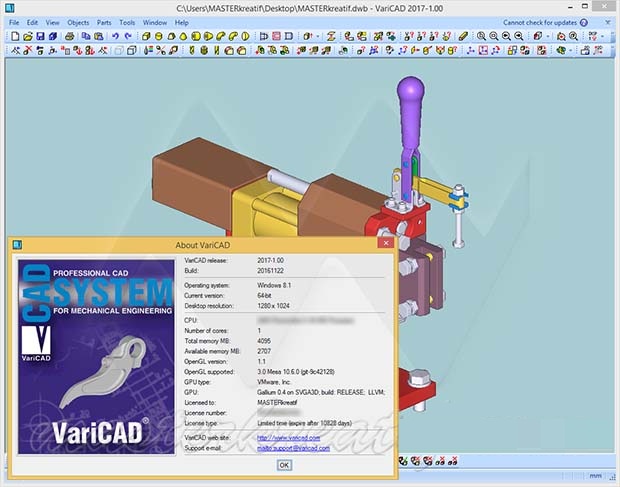The width and height of the screenshot is (620, 487).
Task: Open the Tools menu
Action: [127, 23]
